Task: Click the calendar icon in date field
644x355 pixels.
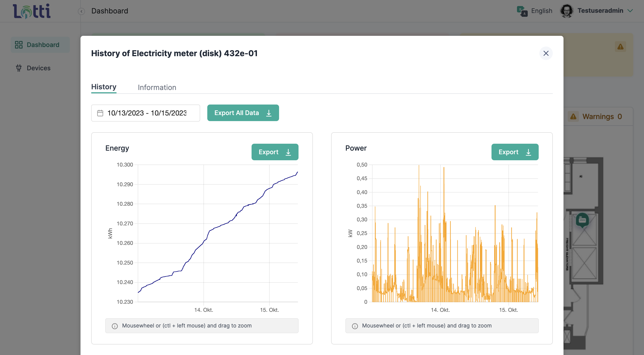Action: pyautogui.click(x=100, y=113)
